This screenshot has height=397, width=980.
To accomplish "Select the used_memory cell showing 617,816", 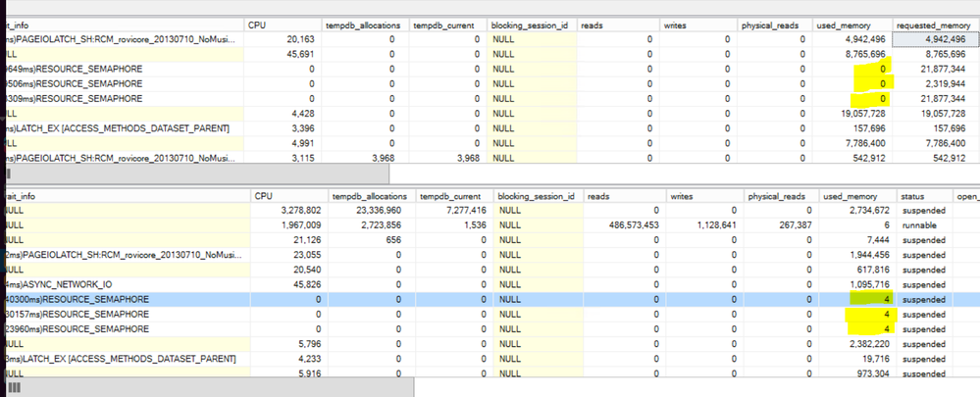I will pyautogui.click(x=857, y=270).
